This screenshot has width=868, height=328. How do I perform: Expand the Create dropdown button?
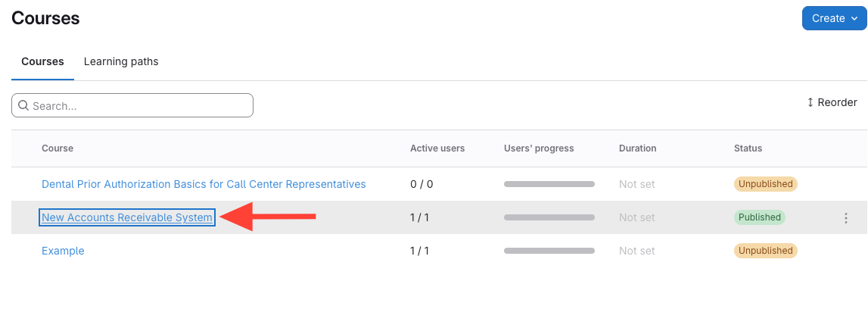(834, 18)
